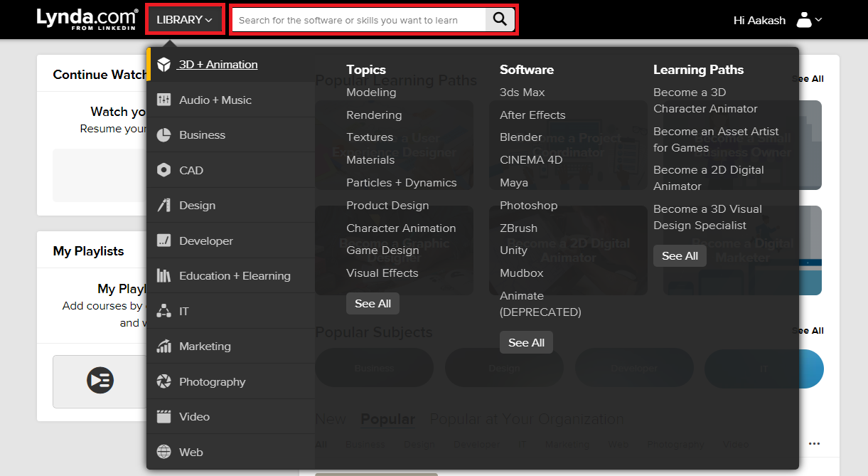The image size is (868, 476).
Task: Open Maya software link
Action: point(514,183)
